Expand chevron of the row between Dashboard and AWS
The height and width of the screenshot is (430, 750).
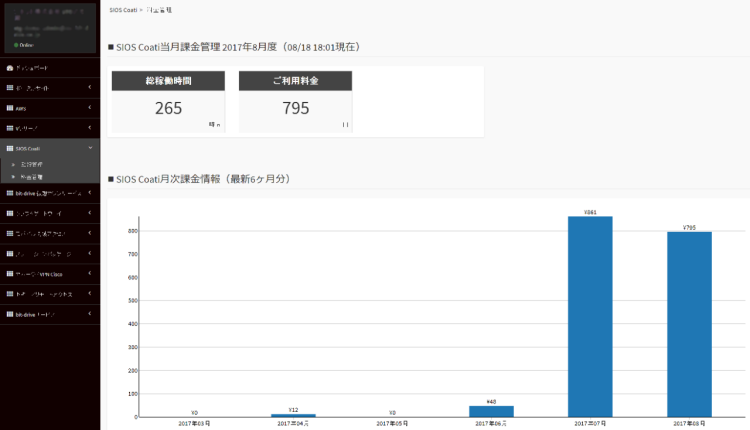point(89,88)
